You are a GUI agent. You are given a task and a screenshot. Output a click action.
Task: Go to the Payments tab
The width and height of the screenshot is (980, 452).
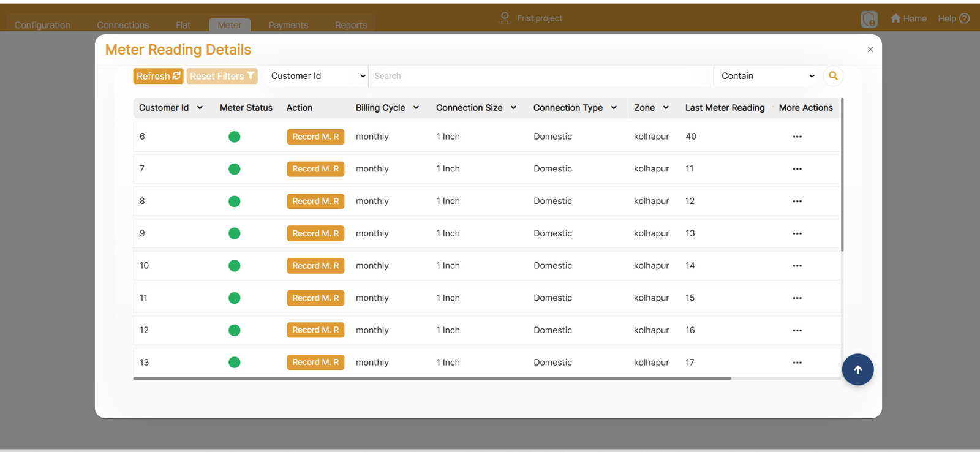[288, 25]
